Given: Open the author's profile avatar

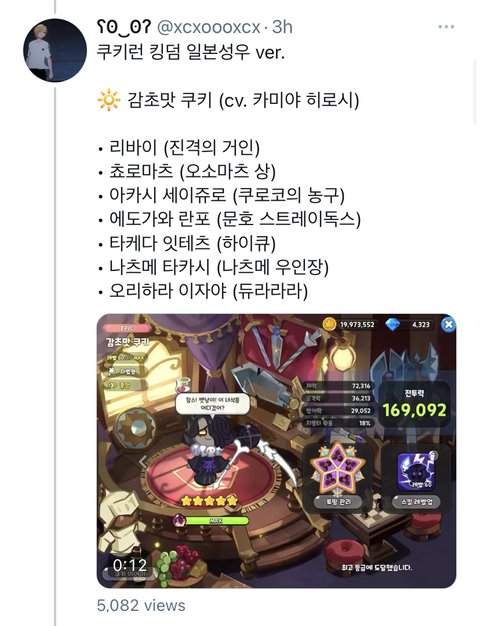Looking at the screenshot, I should (55, 50).
